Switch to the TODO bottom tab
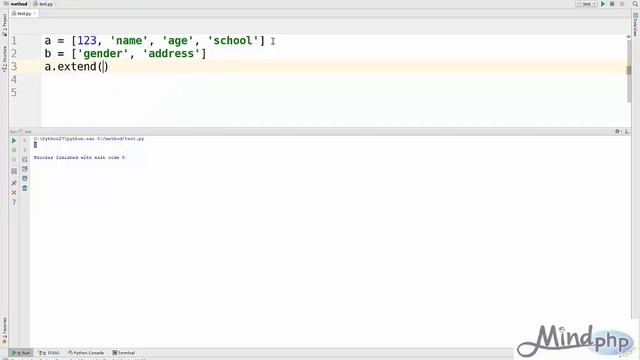Image resolution: width=640 pixels, height=360 pixels. tap(49, 353)
